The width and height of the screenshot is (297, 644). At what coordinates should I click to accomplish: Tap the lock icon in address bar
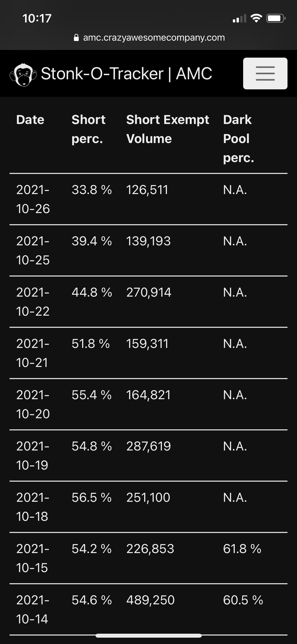tap(76, 38)
